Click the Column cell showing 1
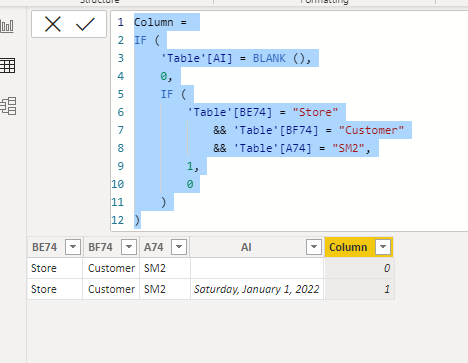This screenshot has height=363, width=468. (x=359, y=289)
